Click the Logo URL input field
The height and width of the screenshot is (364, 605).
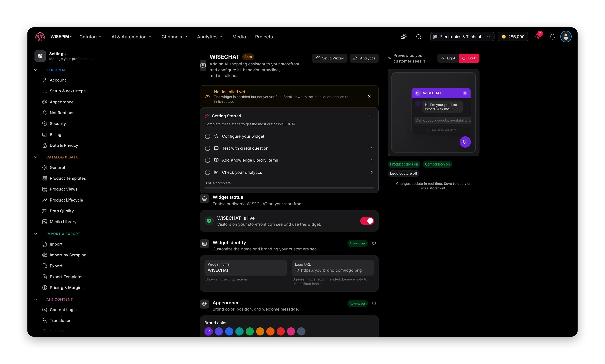(x=333, y=268)
